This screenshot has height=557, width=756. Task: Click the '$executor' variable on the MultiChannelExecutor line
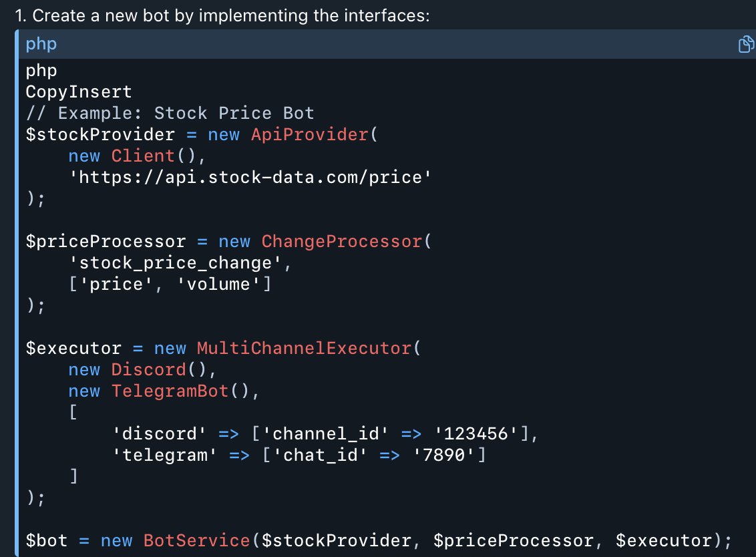pyautogui.click(x=73, y=348)
